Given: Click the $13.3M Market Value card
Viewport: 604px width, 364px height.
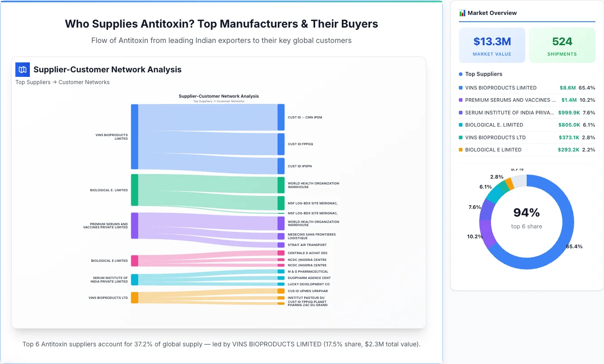Looking at the screenshot, I should [492, 45].
